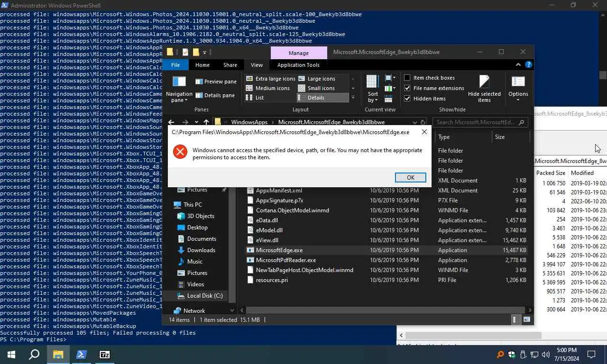Open Sort by dropdown
Viewport: 607px width, 364px height.
(x=373, y=89)
